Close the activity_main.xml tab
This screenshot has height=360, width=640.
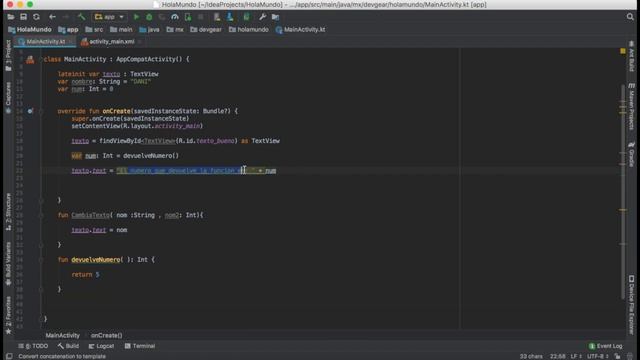[140, 42]
